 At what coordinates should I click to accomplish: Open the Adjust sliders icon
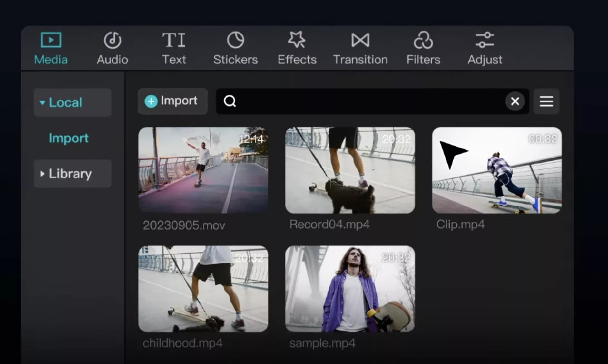(x=485, y=41)
